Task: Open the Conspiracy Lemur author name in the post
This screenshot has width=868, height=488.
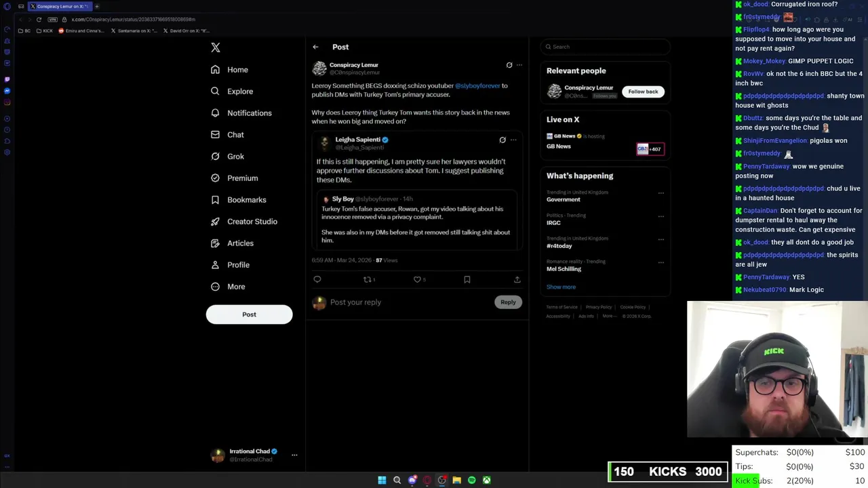Action: [x=353, y=65]
